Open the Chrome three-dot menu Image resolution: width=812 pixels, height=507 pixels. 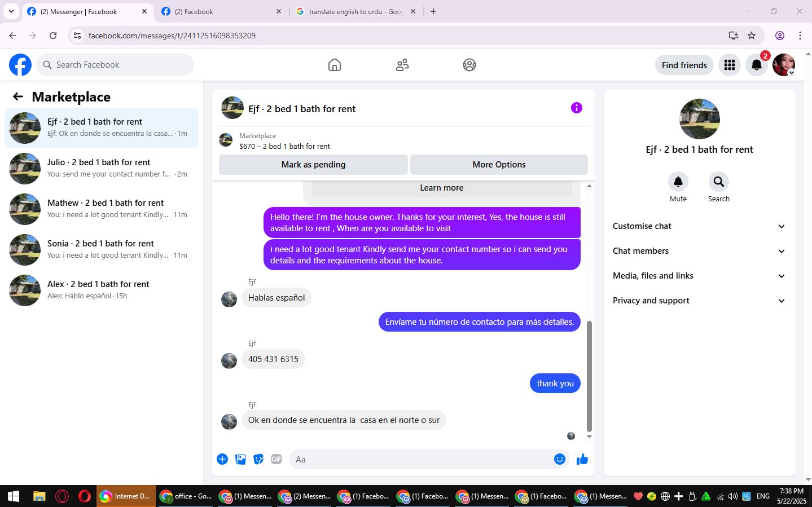coord(800,36)
